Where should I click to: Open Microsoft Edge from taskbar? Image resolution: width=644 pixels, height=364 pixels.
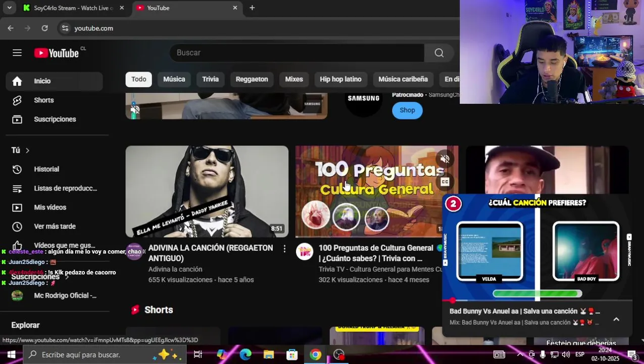(245, 354)
